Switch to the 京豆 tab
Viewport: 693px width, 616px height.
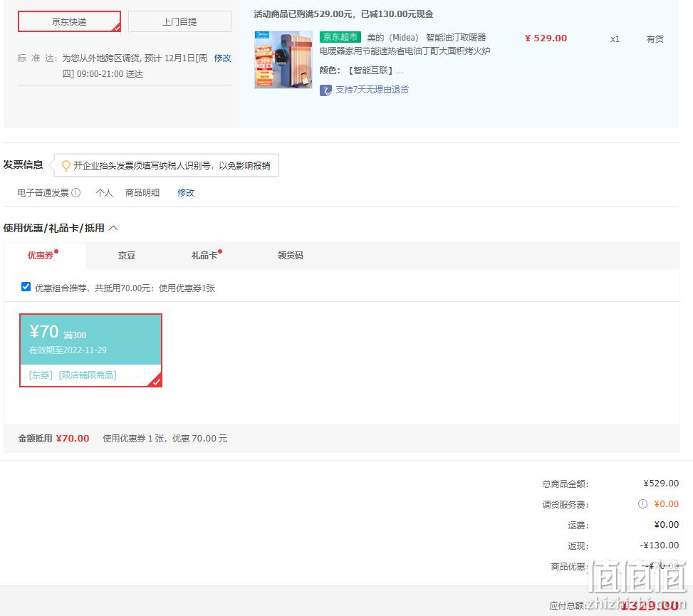pos(126,256)
